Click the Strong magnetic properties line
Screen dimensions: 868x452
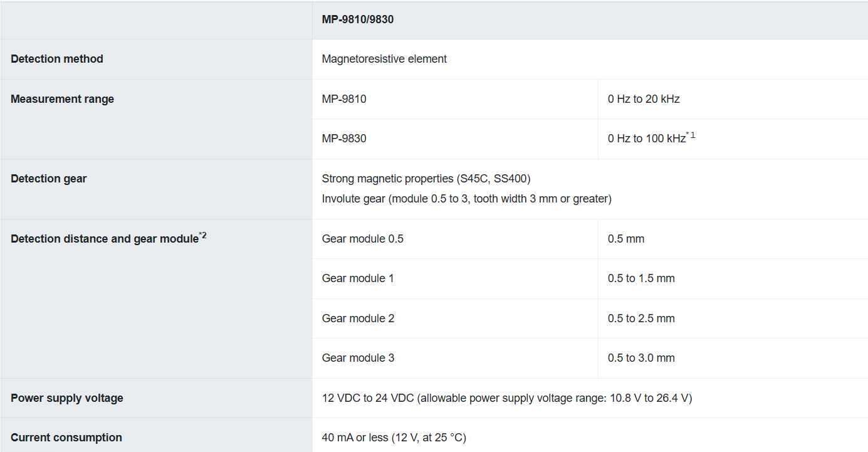(426, 179)
